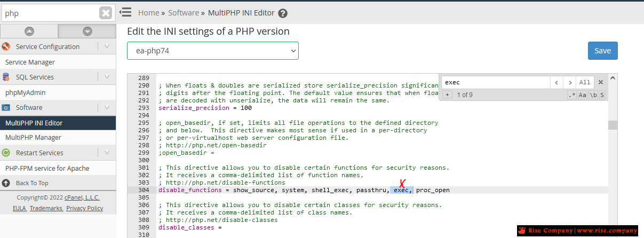Click serialize_precision = 100 line
Viewport: 644px width, 238px height.
tap(205, 108)
